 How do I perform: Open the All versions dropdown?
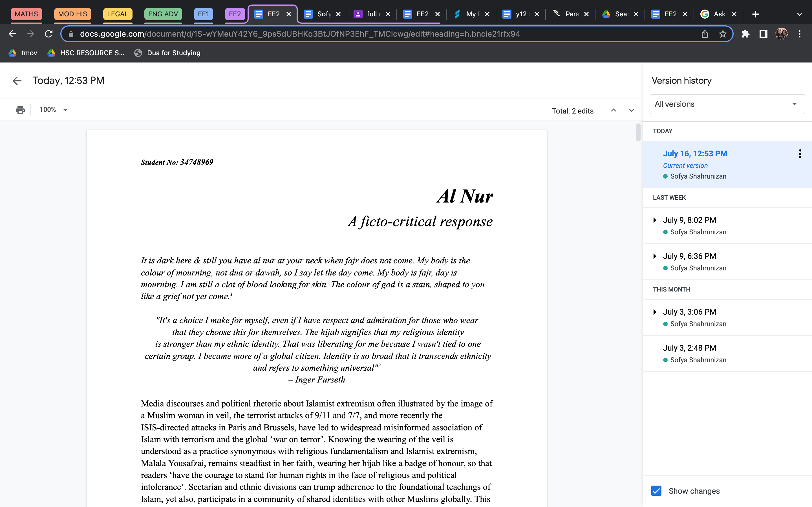tap(727, 104)
